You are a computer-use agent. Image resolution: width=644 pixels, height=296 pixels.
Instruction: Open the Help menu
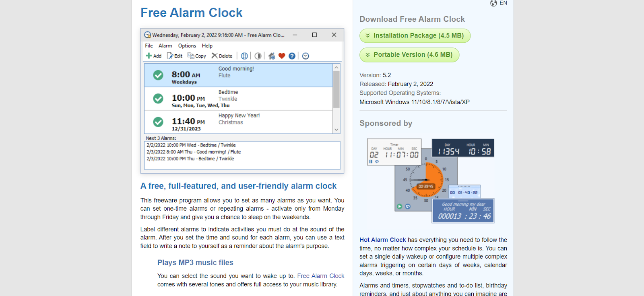[207, 46]
